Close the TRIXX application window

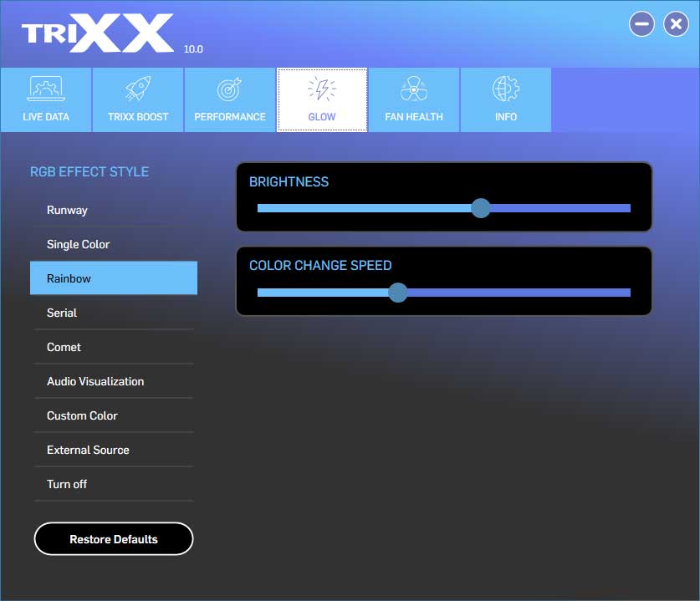point(676,24)
